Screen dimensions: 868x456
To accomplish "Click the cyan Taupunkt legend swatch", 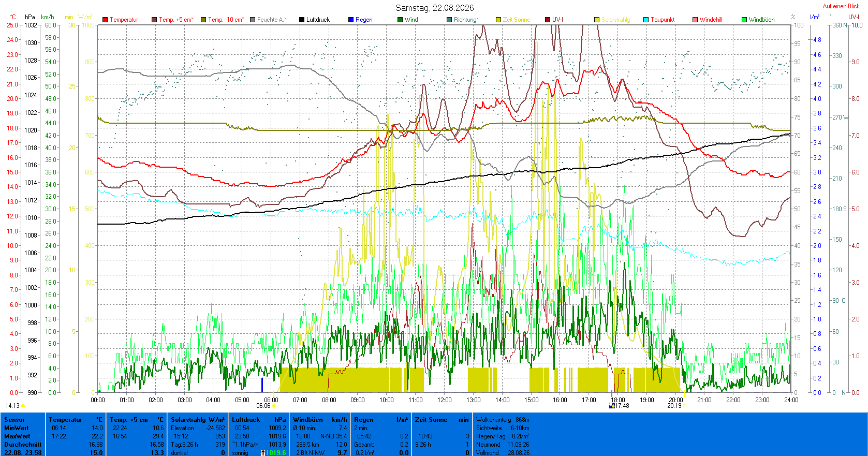I will pyautogui.click(x=646, y=20).
